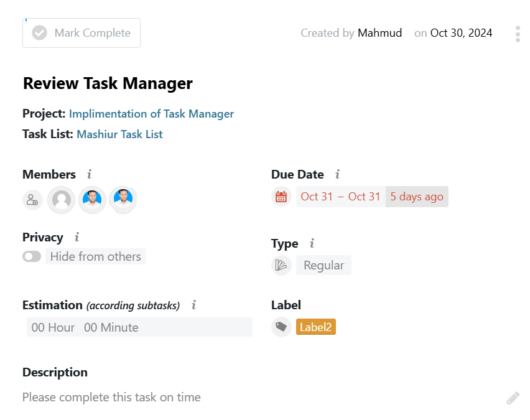Click the Members info icon
Screen dimensions: 530x420
(90, 174)
